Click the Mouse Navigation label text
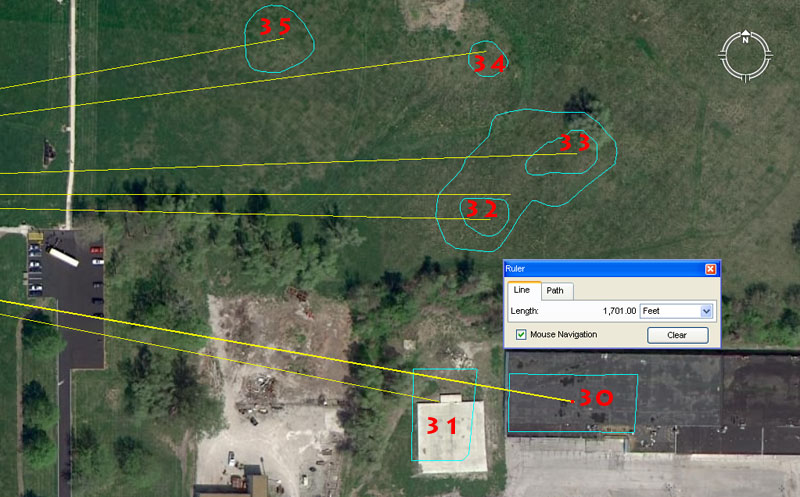Image resolution: width=800 pixels, height=497 pixels. (563, 334)
